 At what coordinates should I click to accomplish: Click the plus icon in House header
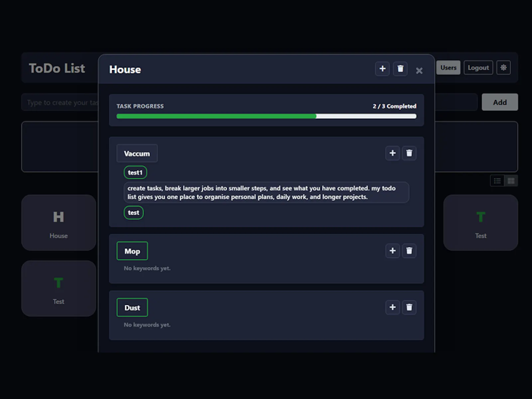tap(382, 69)
